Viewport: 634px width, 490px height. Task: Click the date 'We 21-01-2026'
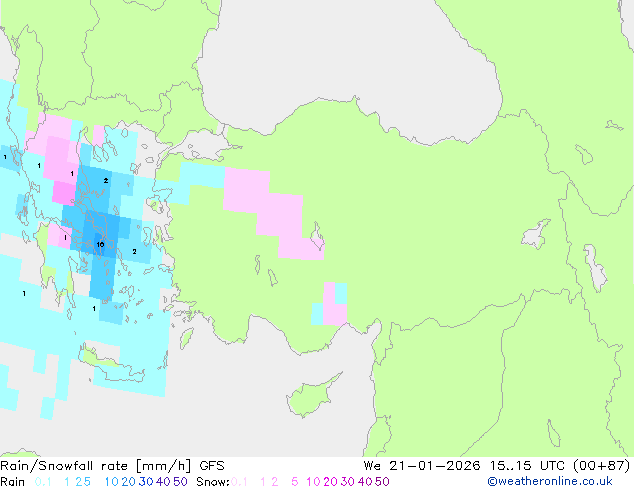pos(422,466)
